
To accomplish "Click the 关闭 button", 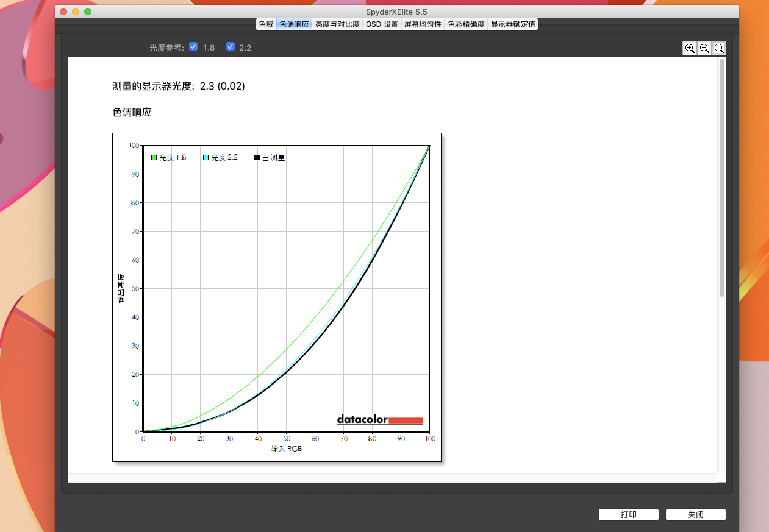I will (696, 514).
